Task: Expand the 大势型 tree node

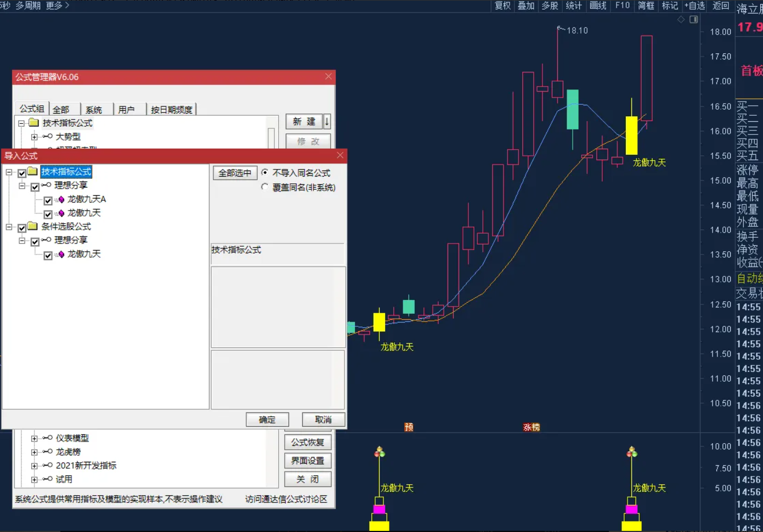Action: point(35,137)
